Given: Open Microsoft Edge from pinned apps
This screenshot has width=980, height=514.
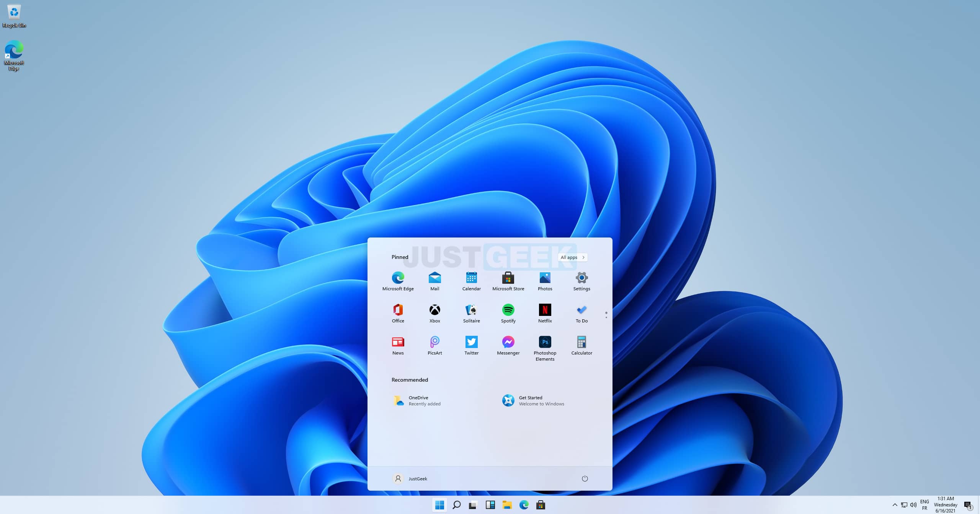Looking at the screenshot, I should click(398, 281).
